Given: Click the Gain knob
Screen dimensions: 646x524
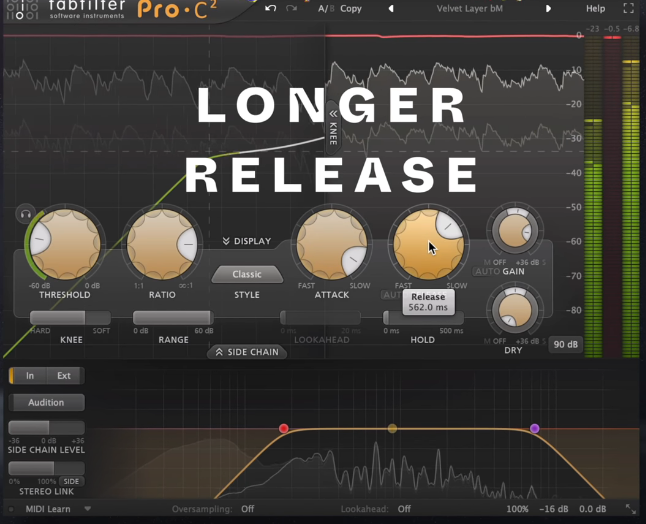Looking at the screenshot, I should pyautogui.click(x=515, y=231).
